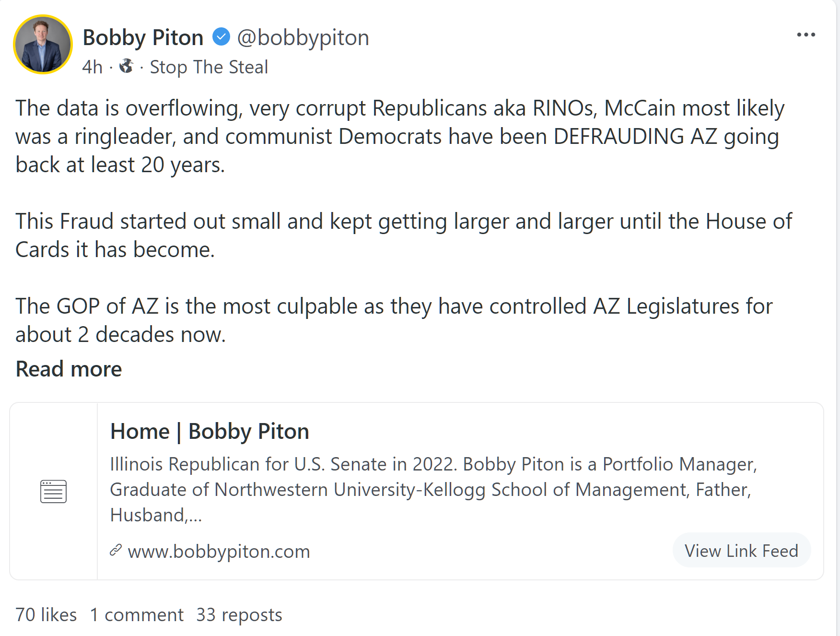840x636 pixels.
Task: Open the post's three-dot options menu
Action: tap(806, 35)
